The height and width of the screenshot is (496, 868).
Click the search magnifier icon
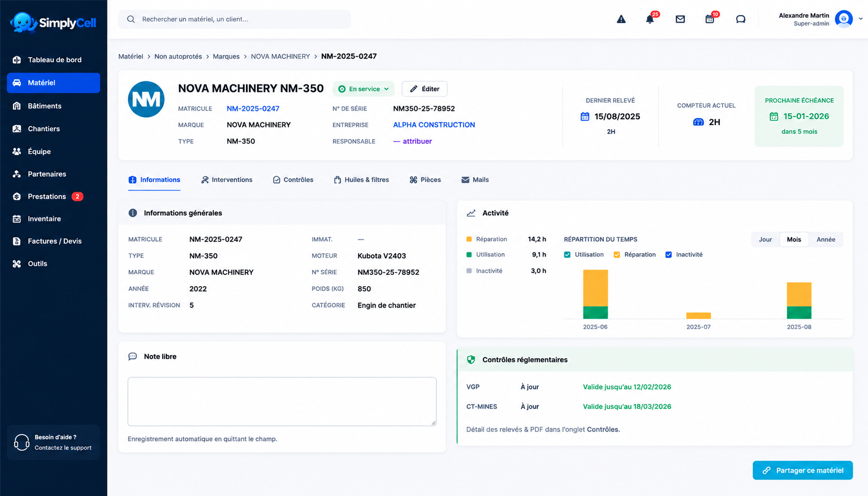[x=131, y=19]
